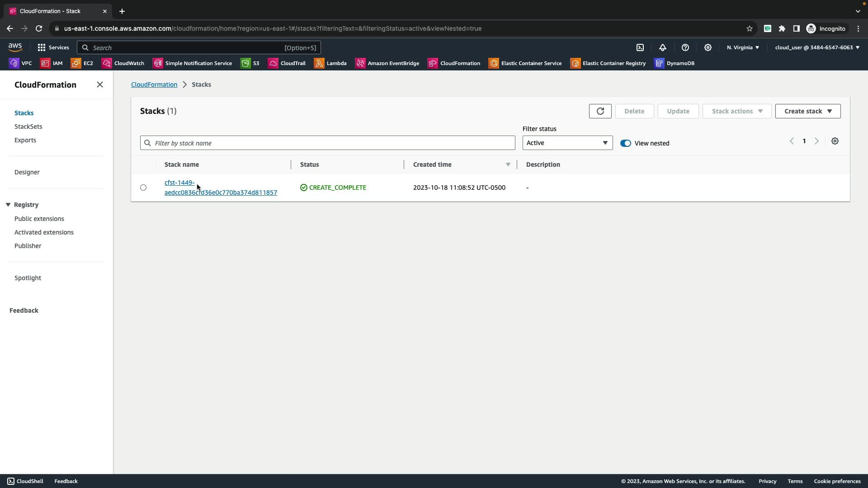Collapse the Registry section
Image resolution: width=868 pixels, height=488 pixels.
8,205
